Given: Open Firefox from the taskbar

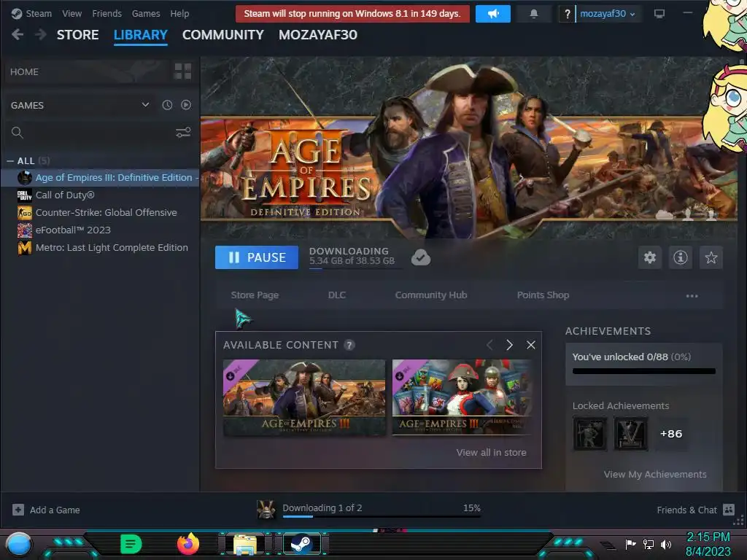Looking at the screenshot, I should click(x=187, y=544).
